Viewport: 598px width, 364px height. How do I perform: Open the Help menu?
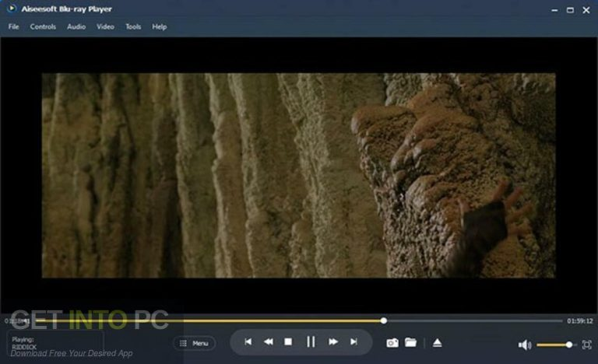pos(160,26)
